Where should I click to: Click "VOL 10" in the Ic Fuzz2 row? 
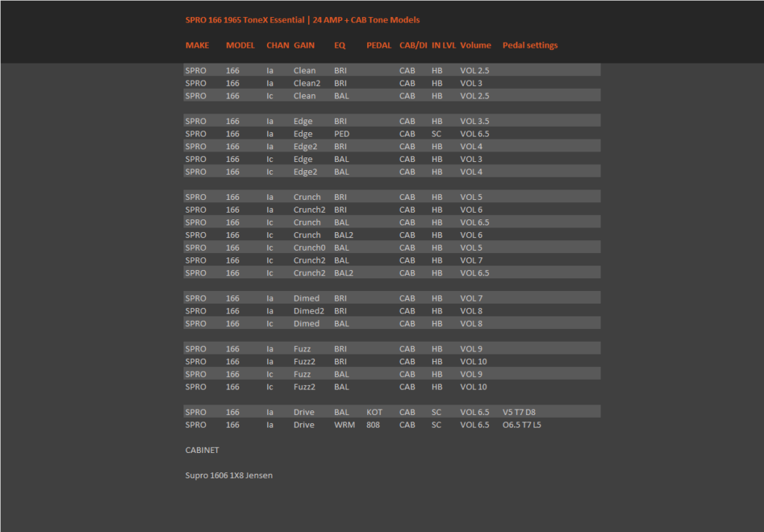point(473,387)
